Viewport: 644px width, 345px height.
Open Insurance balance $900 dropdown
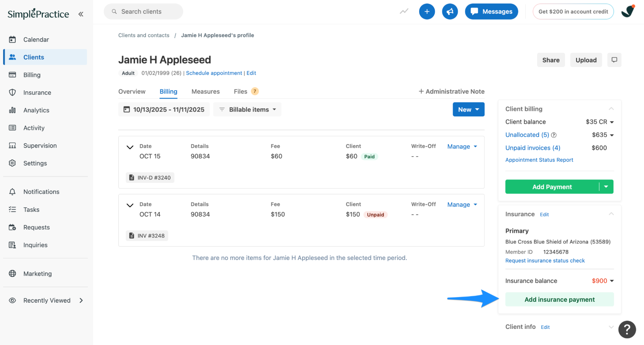[603, 281]
